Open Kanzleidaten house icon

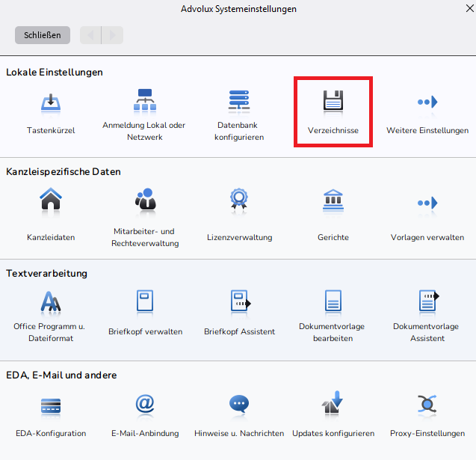pos(51,200)
